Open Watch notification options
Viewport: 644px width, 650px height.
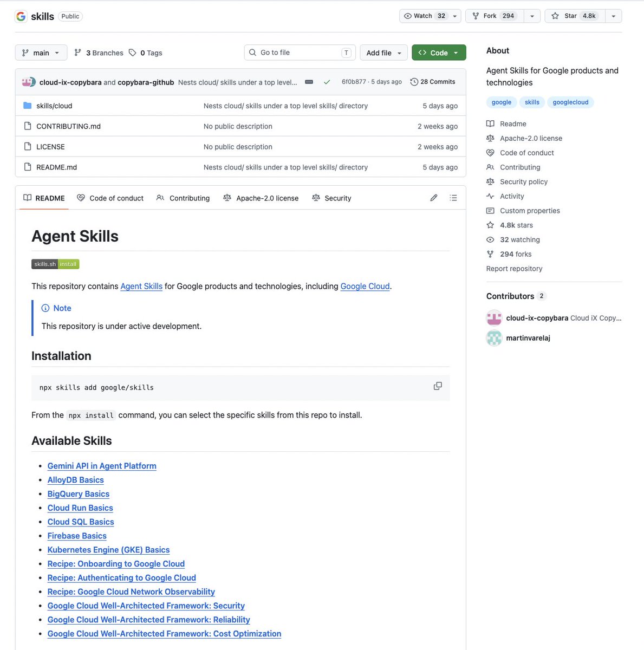pos(430,16)
